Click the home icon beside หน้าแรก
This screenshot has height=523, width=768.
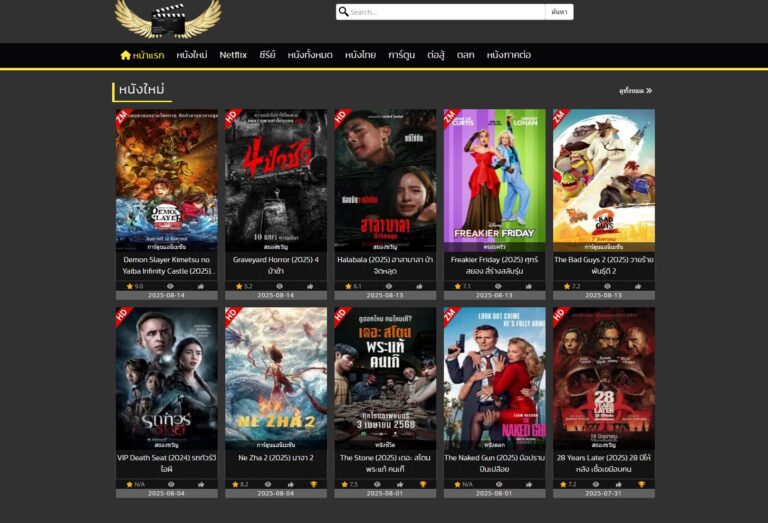[x=125, y=55]
